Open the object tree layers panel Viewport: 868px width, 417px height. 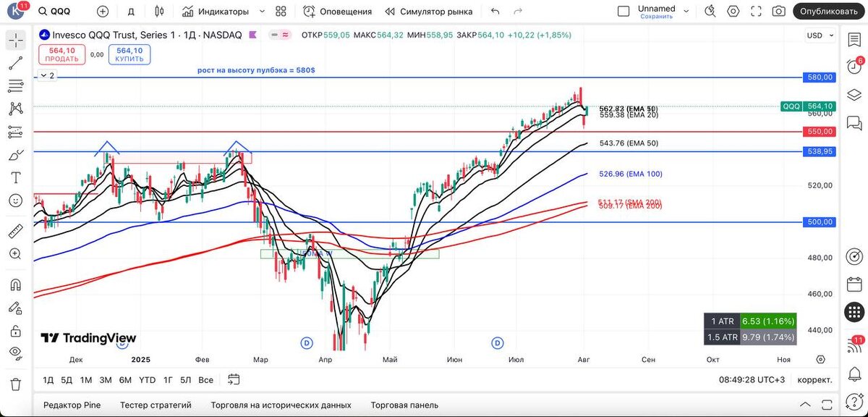pyautogui.click(x=854, y=94)
